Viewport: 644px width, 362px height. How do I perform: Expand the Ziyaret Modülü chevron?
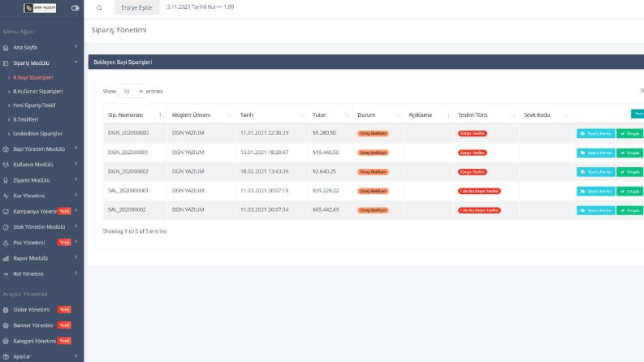76,179
